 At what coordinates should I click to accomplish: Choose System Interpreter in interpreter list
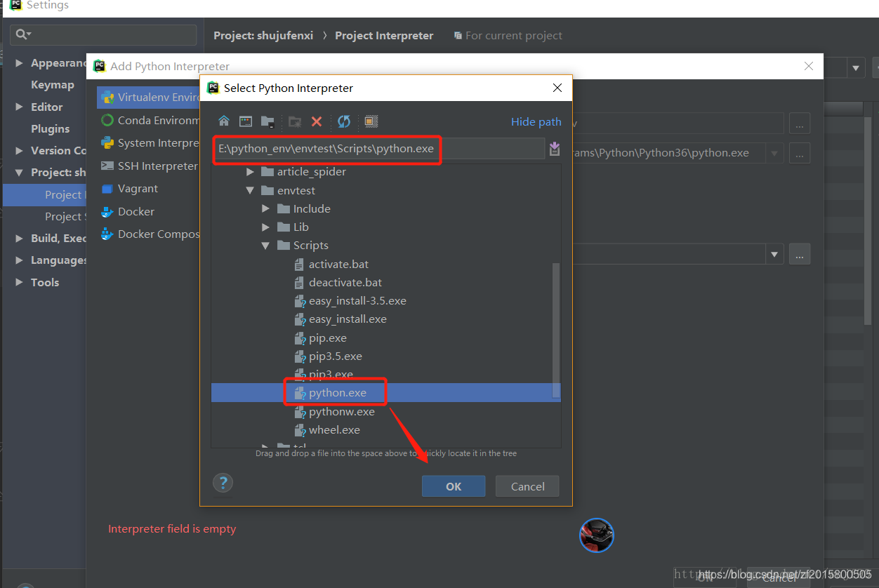(150, 142)
